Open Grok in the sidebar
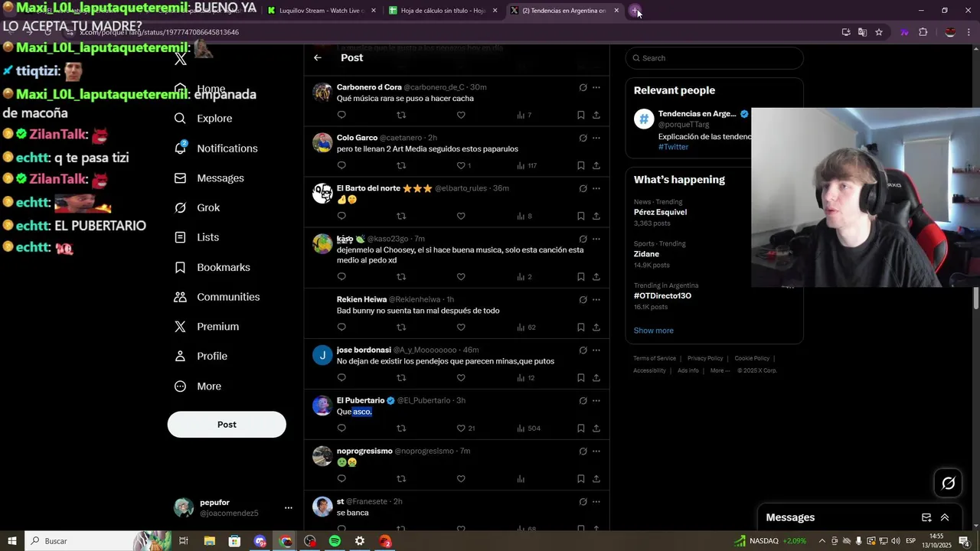The height and width of the screenshot is (551, 980). [198, 208]
